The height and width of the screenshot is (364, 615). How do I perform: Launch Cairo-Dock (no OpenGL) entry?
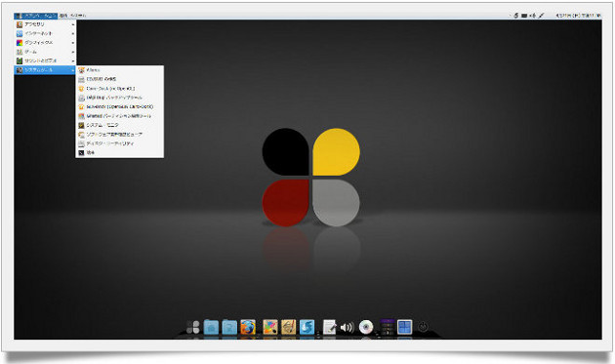(120, 88)
